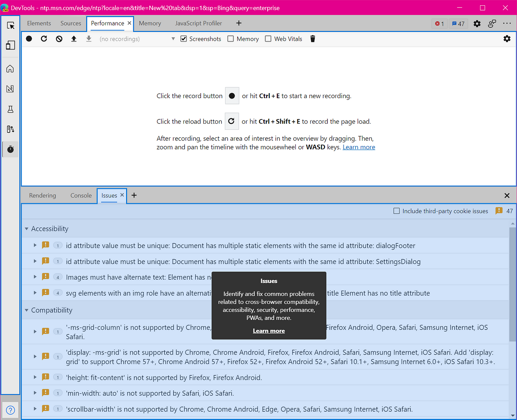Close the Issues drawer tab
The image size is (517, 420).
tap(122, 195)
